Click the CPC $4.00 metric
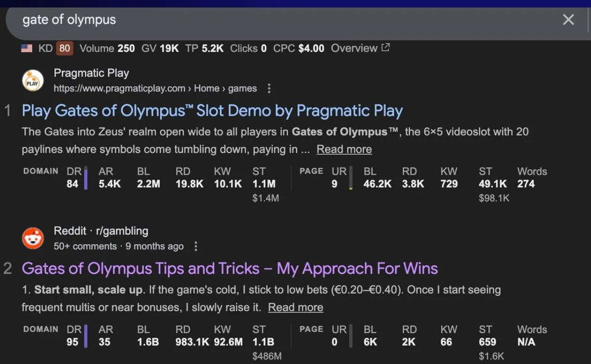The width and height of the screenshot is (591, 364). [x=299, y=48]
